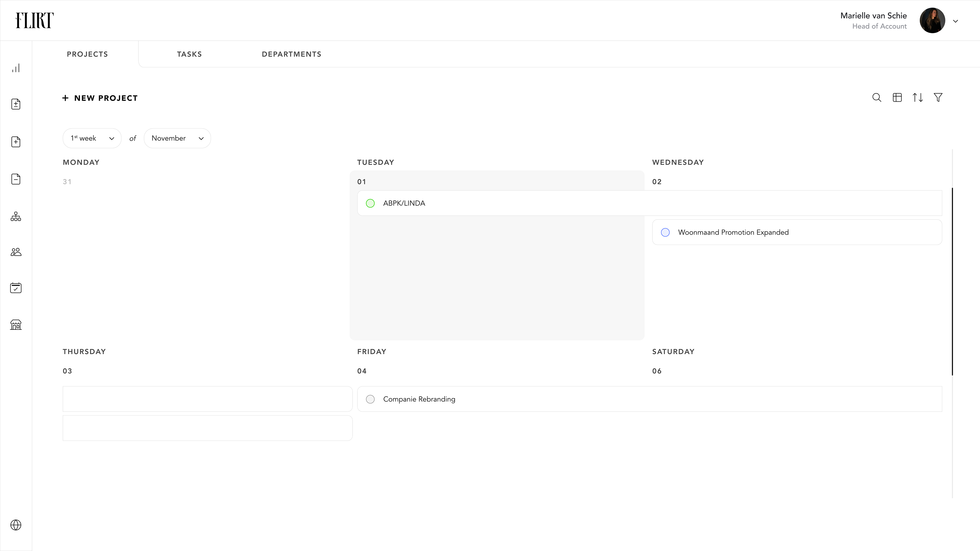The width and height of the screenshot is (980, 551).
Task: Open search with the magnifier icon
Action: click(x=877, y=98)
